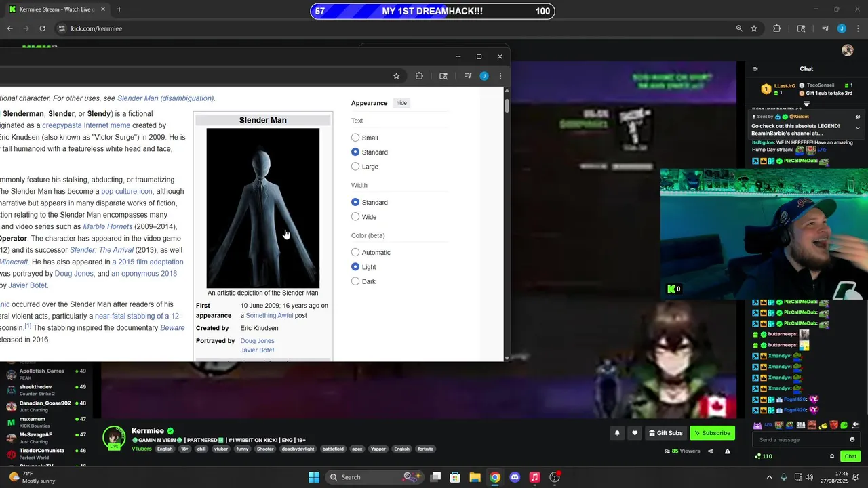Click the deadbydaylight tag
This screenshot has height=488, width=868.
point(298,449)
